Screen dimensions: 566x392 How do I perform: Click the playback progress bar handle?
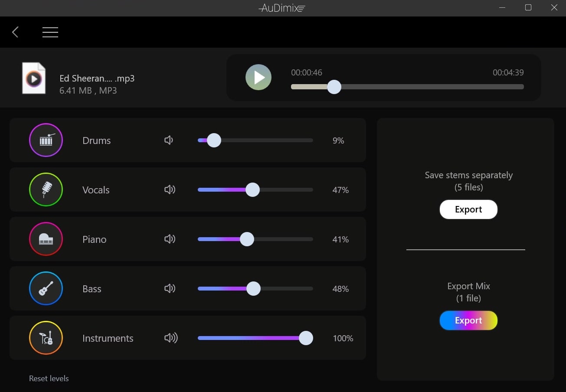[334, 87]
